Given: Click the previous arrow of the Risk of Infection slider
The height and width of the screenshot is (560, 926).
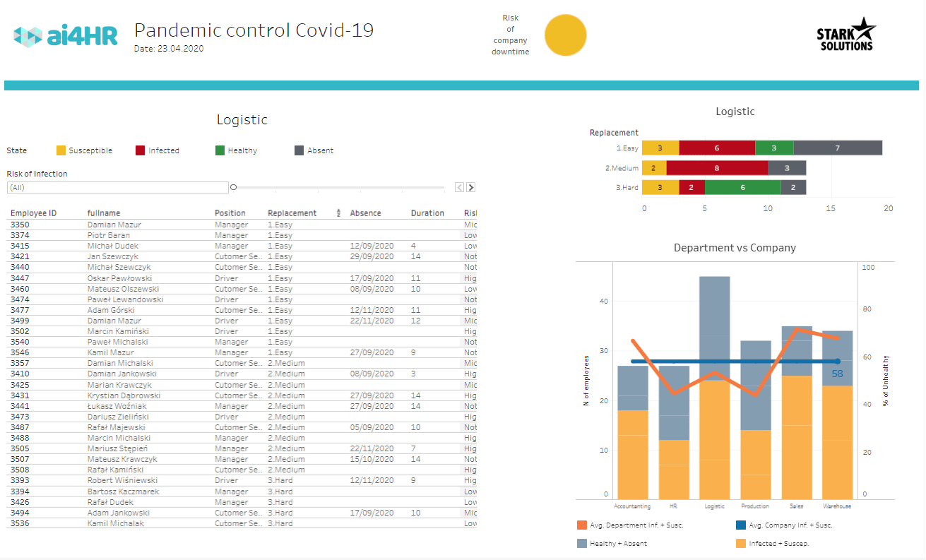Looking at the screenshot, I should tap(459, 187).
